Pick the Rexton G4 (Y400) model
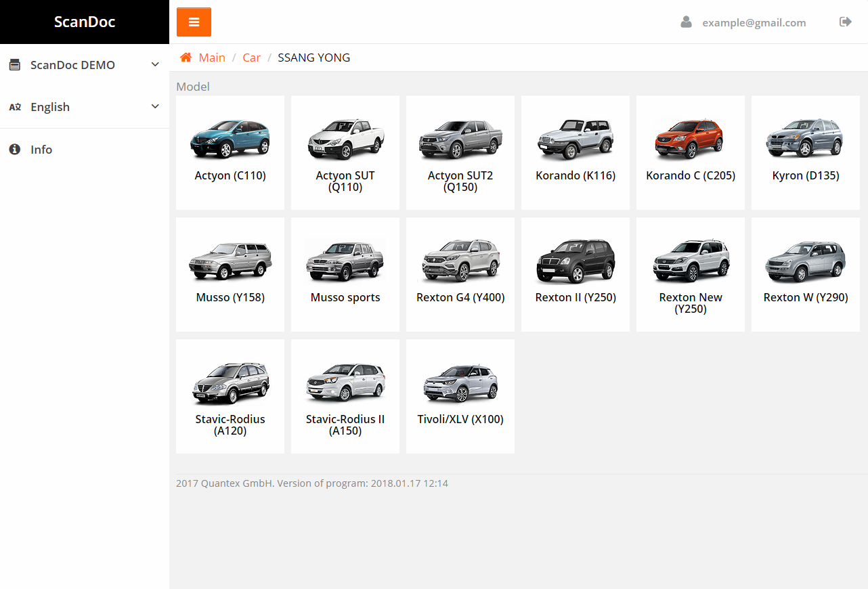868x589 pixels. coord(460,274)
